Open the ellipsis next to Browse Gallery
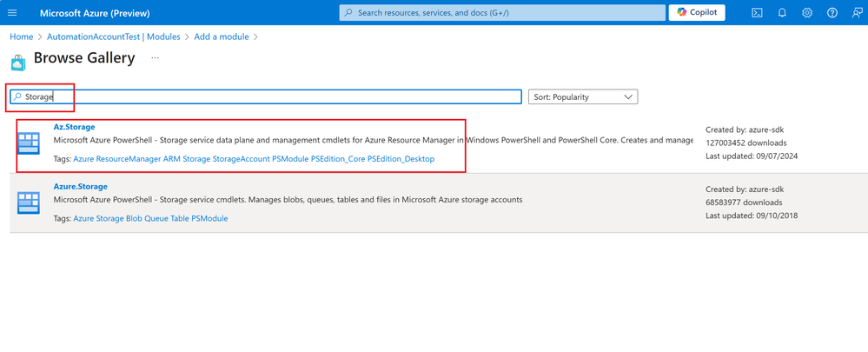 point(155,57)
